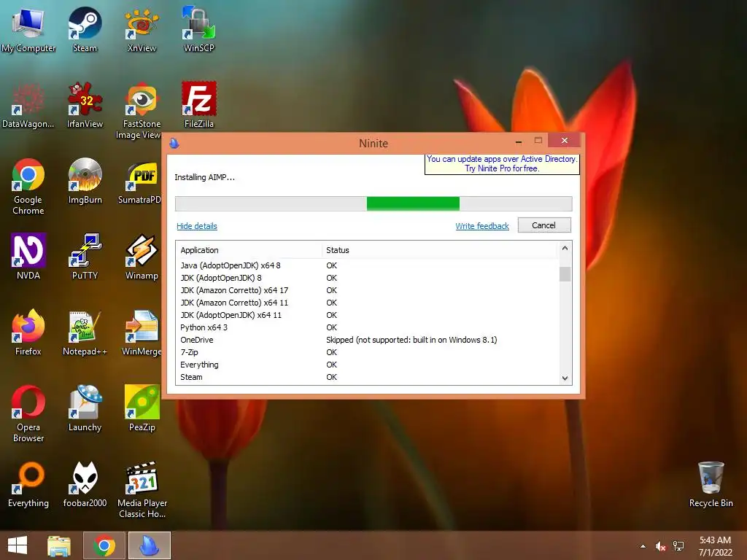This screenshot has width=747, height=560.
Task: Minimize the Ninite window
Action: click(519, 141)
